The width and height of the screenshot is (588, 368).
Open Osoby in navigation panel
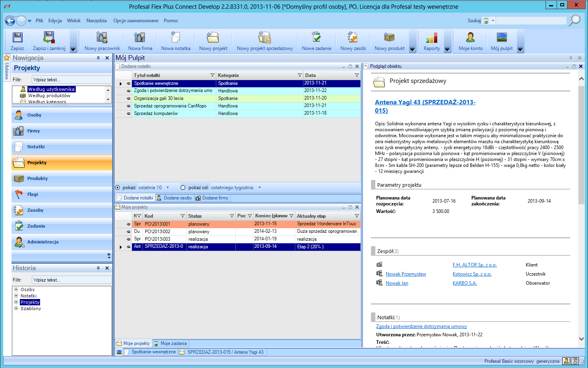(x=62, y=115)
